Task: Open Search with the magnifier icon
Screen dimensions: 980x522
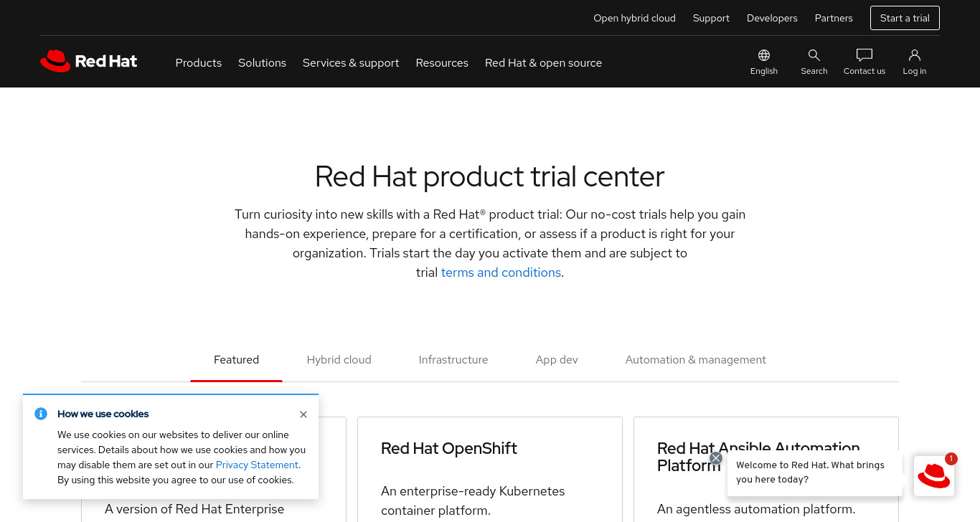Action: (x=814, y=62)
